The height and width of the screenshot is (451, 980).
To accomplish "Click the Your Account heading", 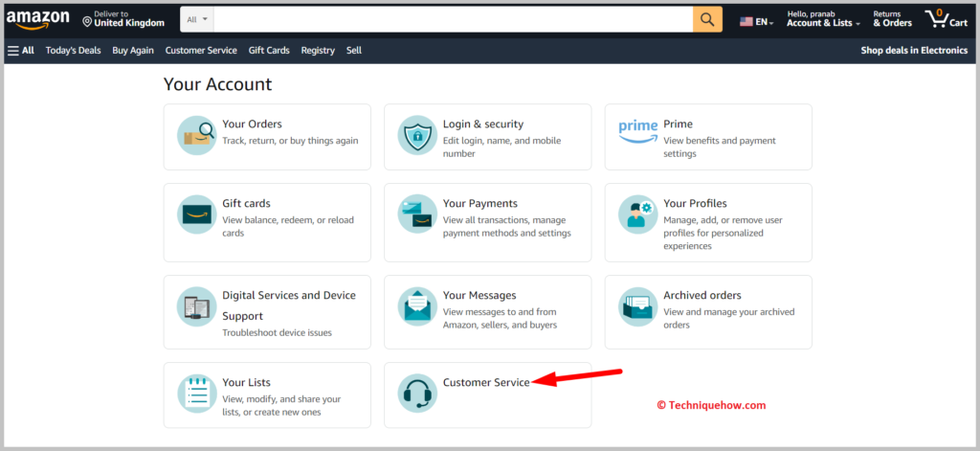I will (x=217, y=84).
